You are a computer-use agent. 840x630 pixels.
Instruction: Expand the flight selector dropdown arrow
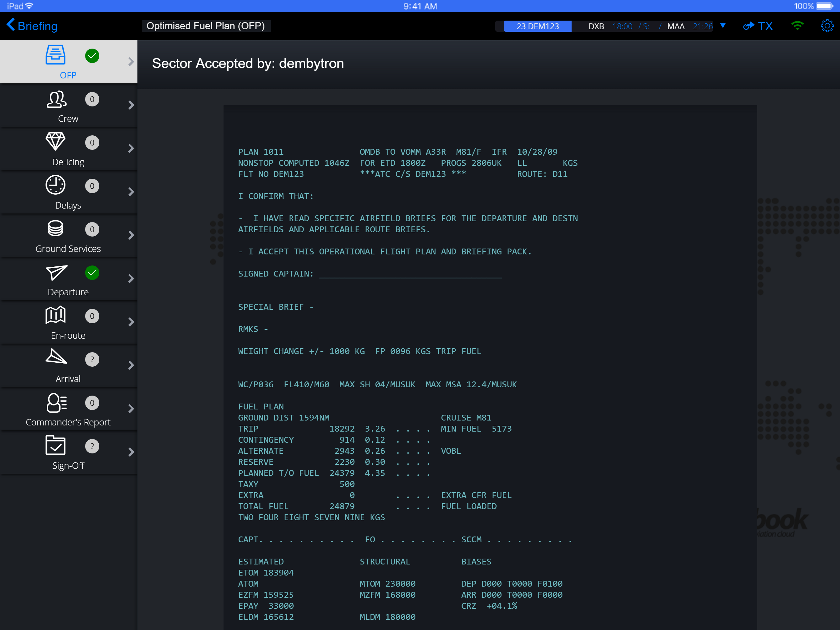coord(723,26)
